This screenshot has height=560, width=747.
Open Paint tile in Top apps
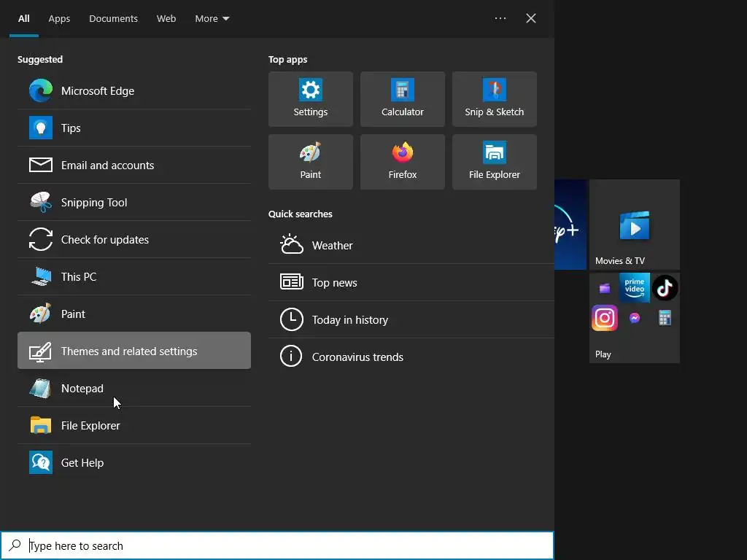coord(311,162)
